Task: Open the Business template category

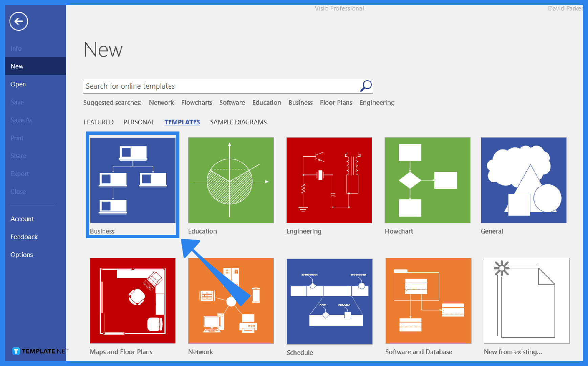Action: click(x=132, y=181)
